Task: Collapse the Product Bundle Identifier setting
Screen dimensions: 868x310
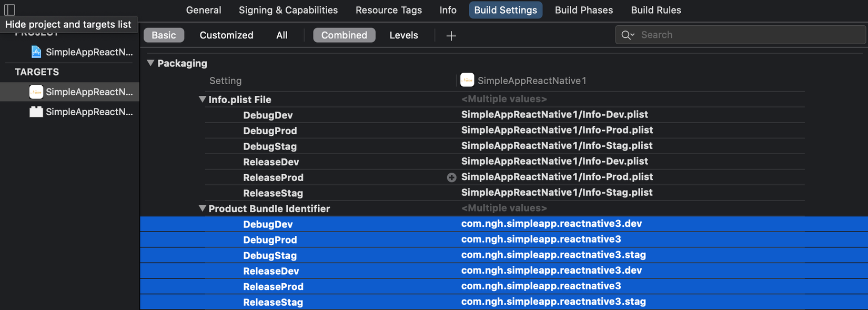Action: point(202,208)
